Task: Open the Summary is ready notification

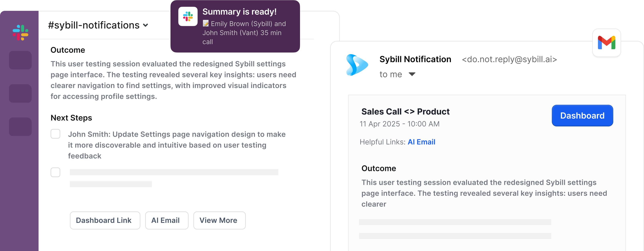Action: click(239, 12)
